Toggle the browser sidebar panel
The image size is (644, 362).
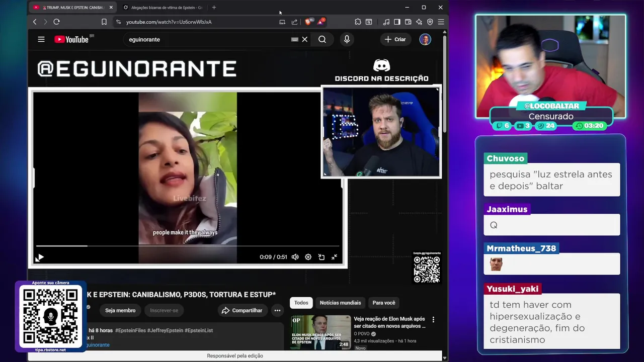coord(397,22)
